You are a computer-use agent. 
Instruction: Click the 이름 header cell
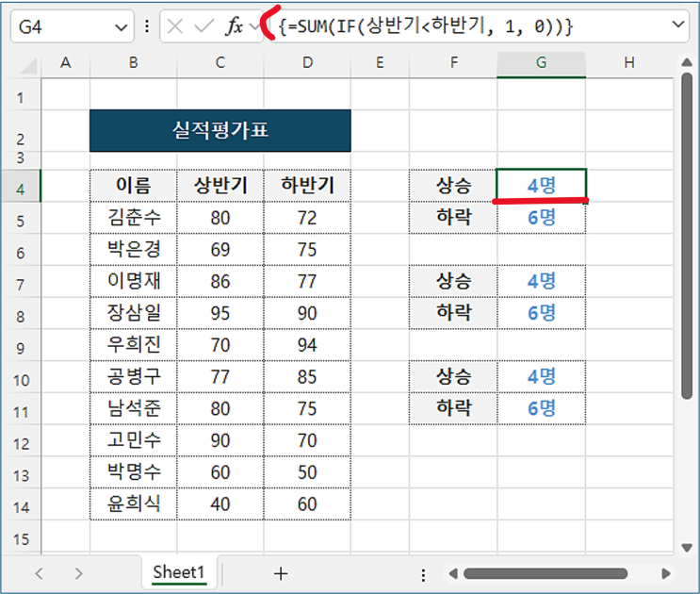(133, 186)
